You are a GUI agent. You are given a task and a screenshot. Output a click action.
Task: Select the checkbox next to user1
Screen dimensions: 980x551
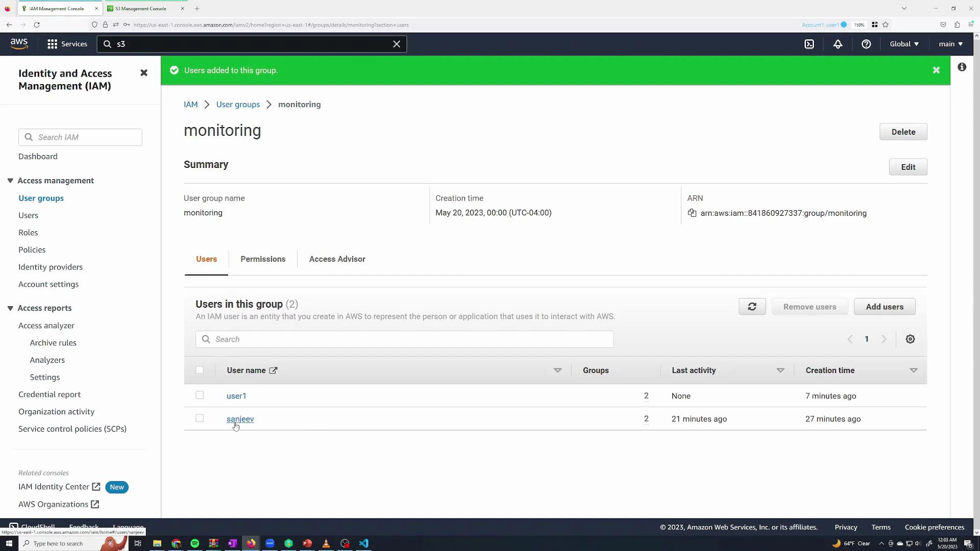pos(199,395)
